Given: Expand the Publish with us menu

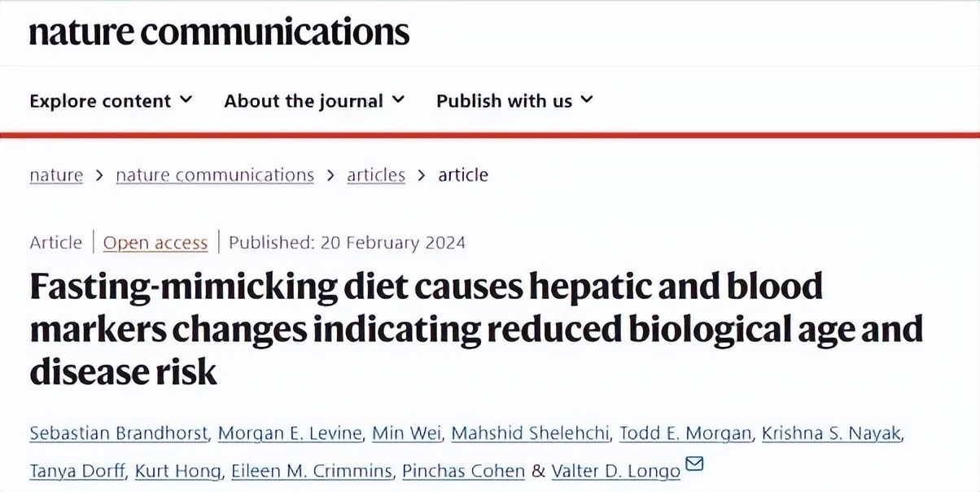Looking at the screenshot, I should (514, 101).
